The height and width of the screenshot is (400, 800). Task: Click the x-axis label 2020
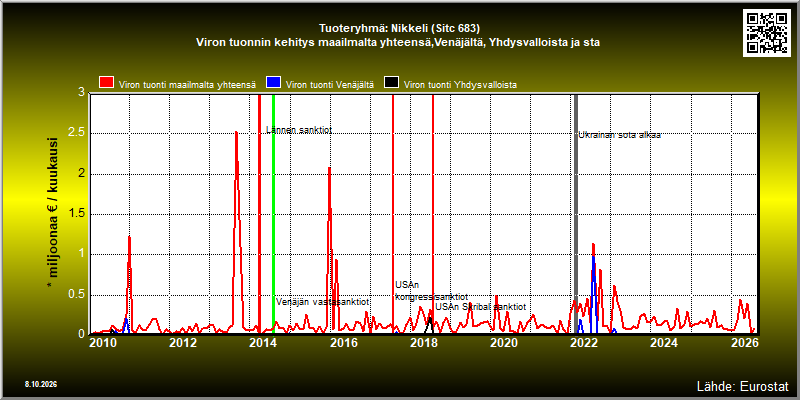click(x=504, y=342)
